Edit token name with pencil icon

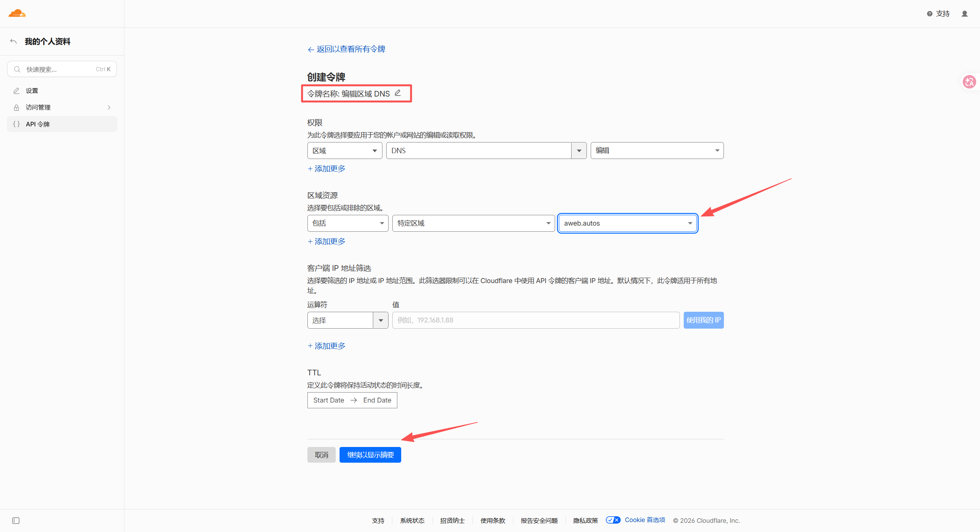(398, 93)
